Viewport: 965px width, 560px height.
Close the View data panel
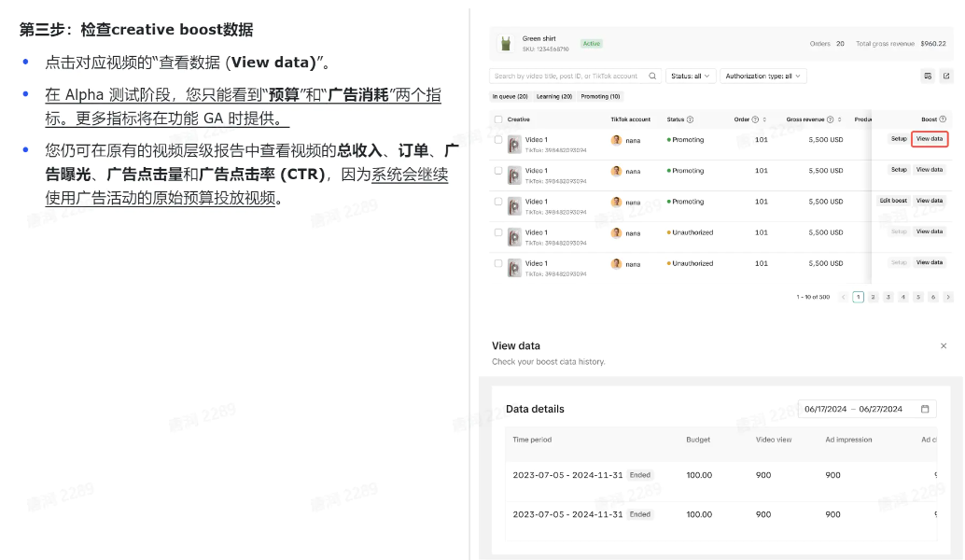944,346
